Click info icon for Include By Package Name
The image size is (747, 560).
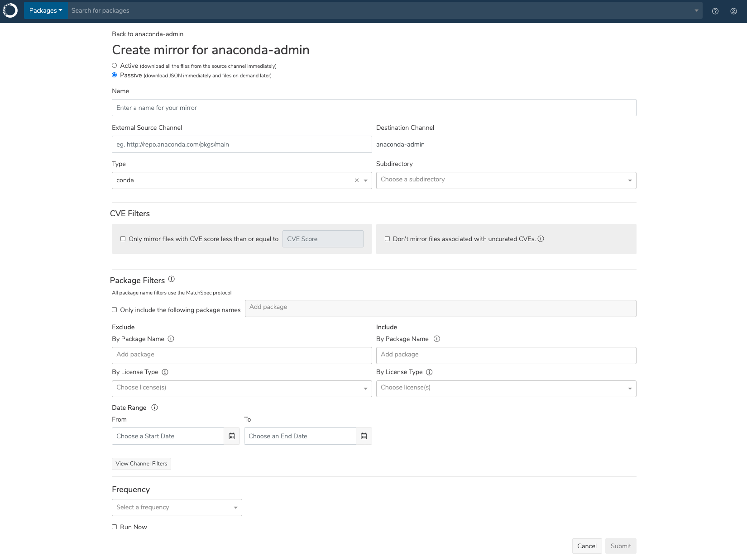437,339
